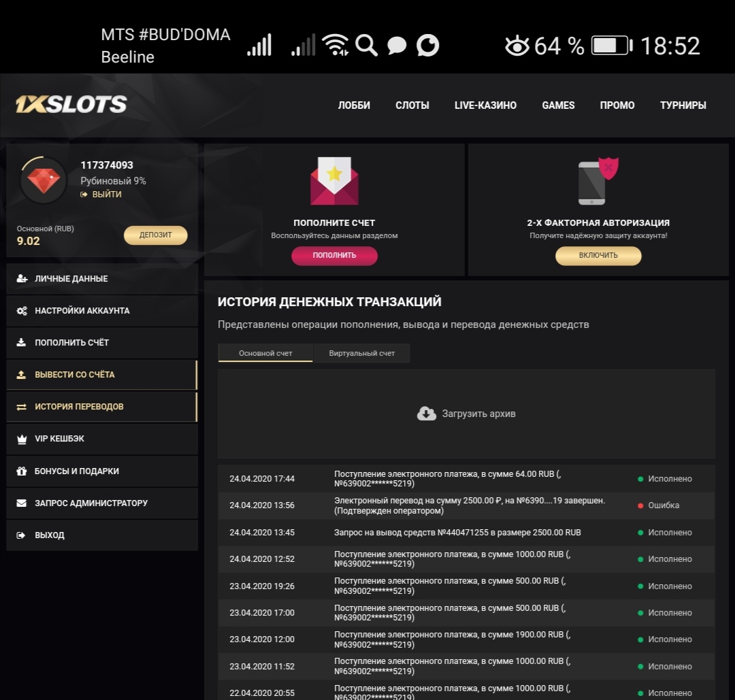Screen dimensions: 735x700
Task: Click the red ruby level icon
Action: [x=44, y=180]
